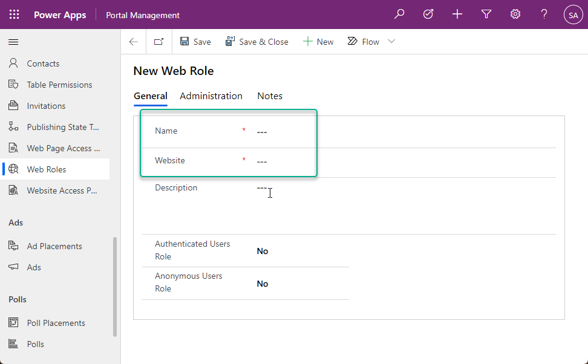Click the Poll Placements icon

pos(13,323)
